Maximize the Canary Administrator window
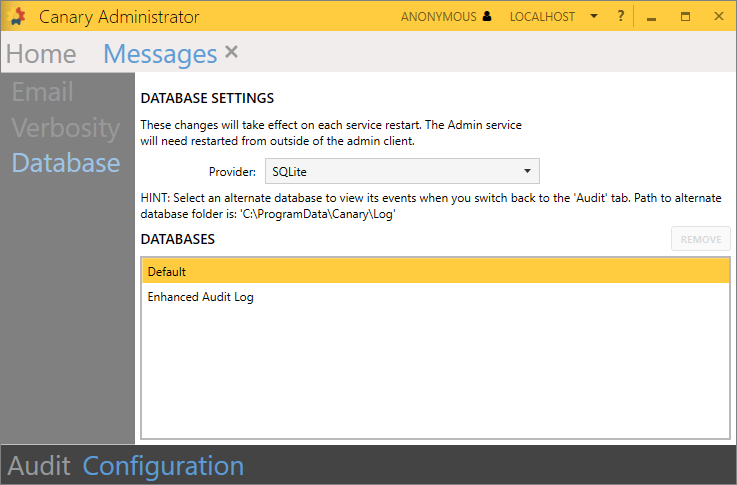The height and width of the screenshot is (485, 737). [685, 17]
